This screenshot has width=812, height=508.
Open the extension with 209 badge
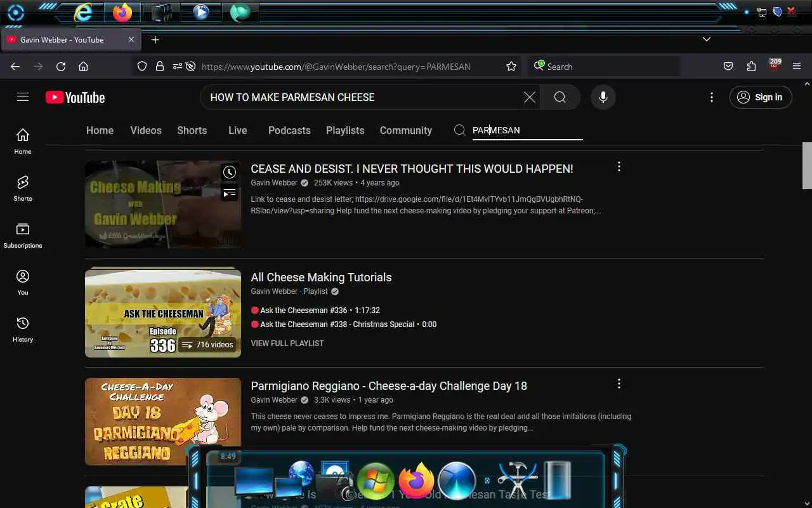click(x=775, y=65)
